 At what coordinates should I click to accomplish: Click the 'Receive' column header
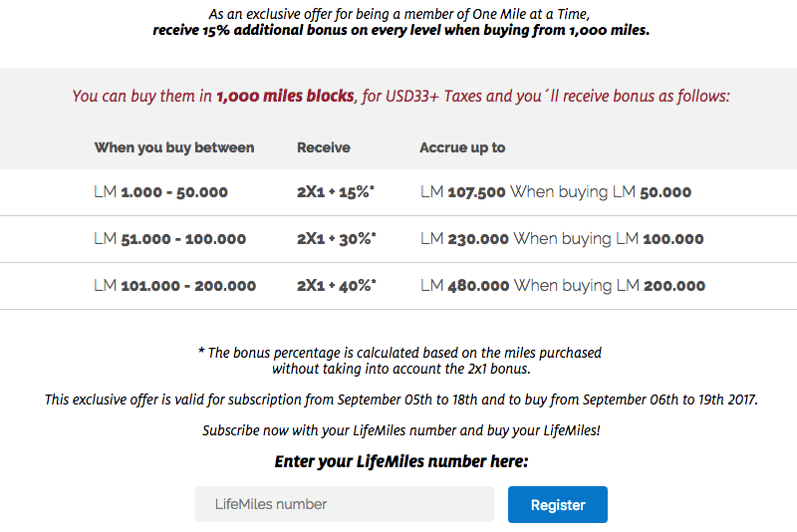(x=324, y=147)
